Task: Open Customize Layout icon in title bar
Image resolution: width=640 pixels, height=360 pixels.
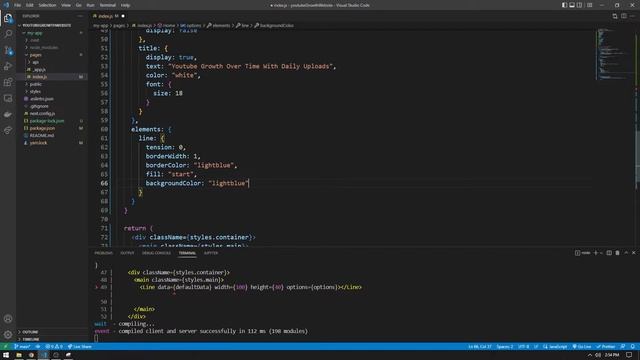Action: 590,5
